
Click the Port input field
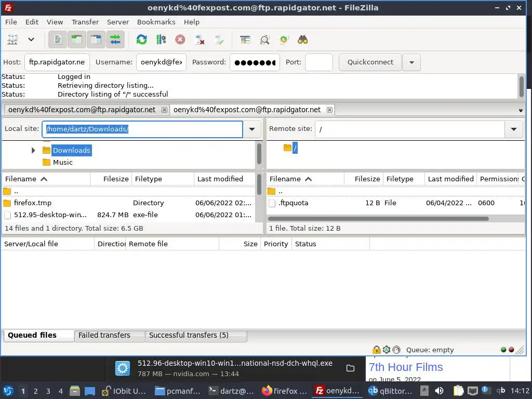319,62
